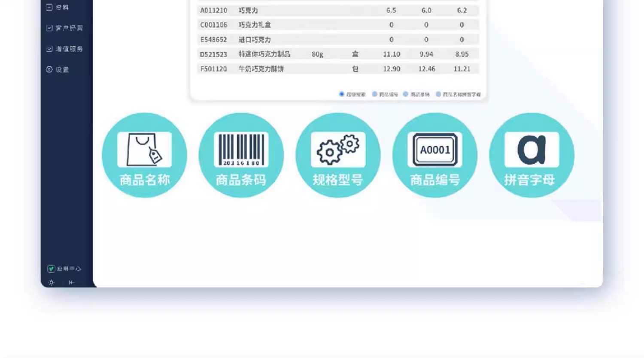Select the A011210 巧克力 row
This screenshot has width=644, height=358.
coord(338,10)
